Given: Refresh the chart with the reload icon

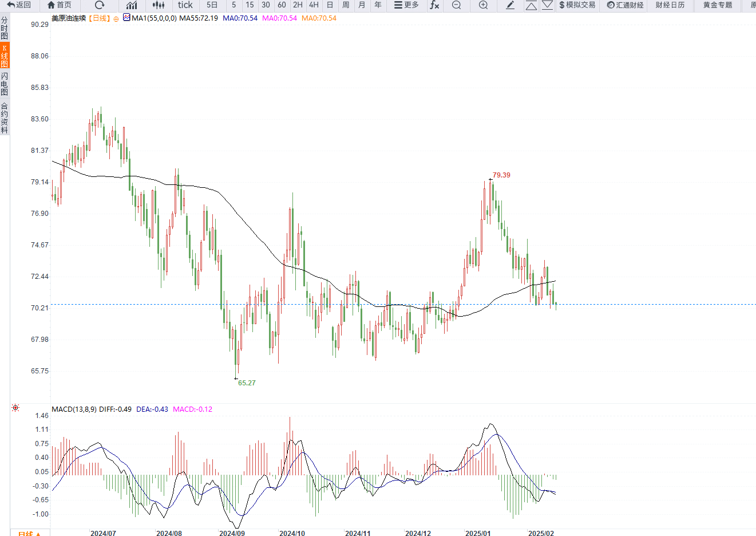Looking at the screenshot, I should [100, 5].
